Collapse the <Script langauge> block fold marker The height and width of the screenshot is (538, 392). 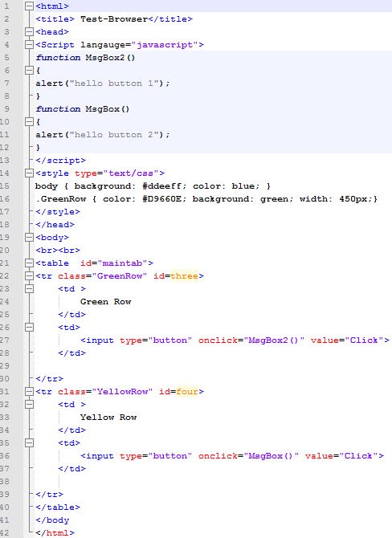click(30, 45)
